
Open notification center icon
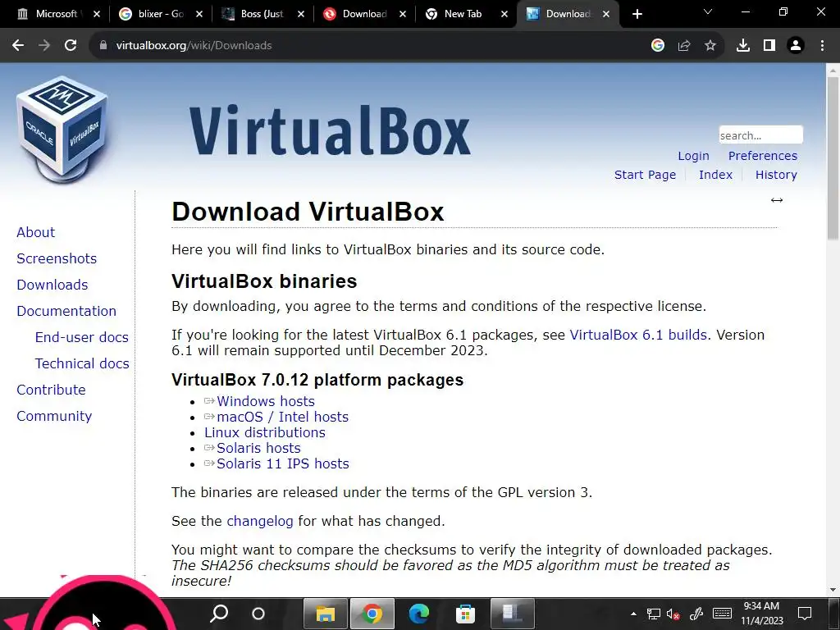805,614
